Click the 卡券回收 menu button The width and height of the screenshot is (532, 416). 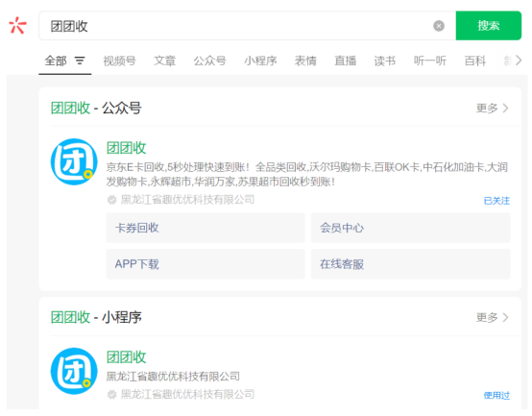click(x=206, y=228)
